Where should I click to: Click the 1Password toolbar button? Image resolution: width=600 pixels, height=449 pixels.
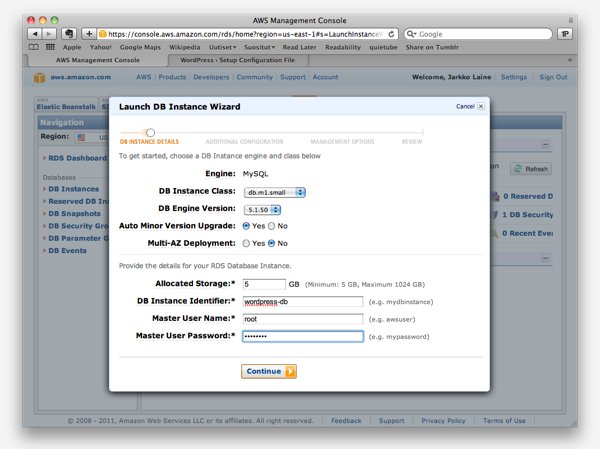pos(565,33)
